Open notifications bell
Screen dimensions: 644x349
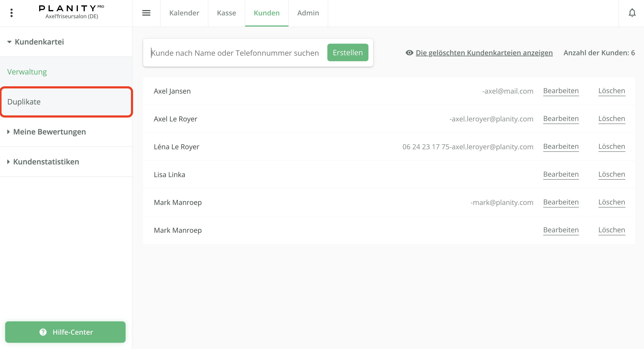(x=632, y=13)
